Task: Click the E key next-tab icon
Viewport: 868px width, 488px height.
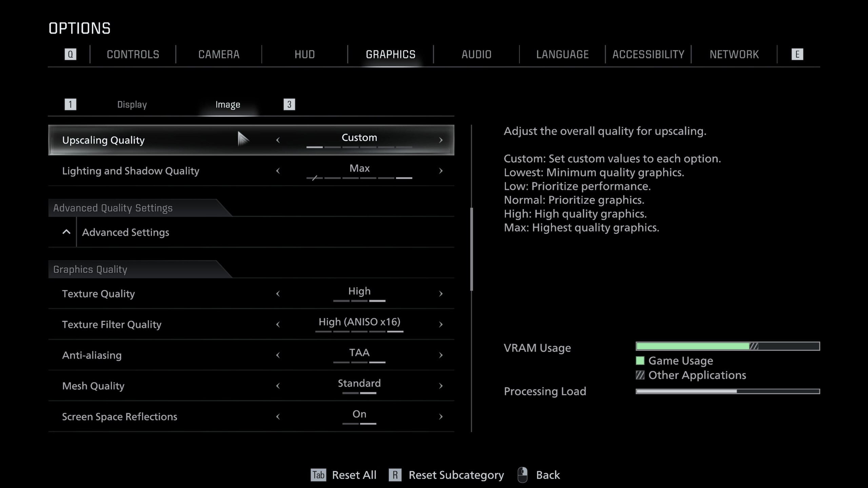Action: pyautogui.click(x=797, y=54)
